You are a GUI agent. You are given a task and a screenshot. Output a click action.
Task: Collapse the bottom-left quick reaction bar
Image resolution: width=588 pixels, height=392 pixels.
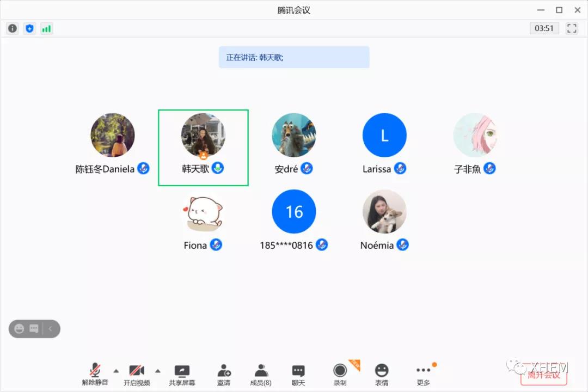click(x=50, y=328)
